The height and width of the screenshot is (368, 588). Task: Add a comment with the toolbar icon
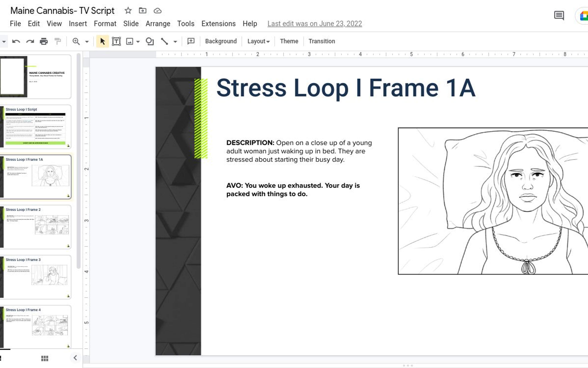(191, 41)
